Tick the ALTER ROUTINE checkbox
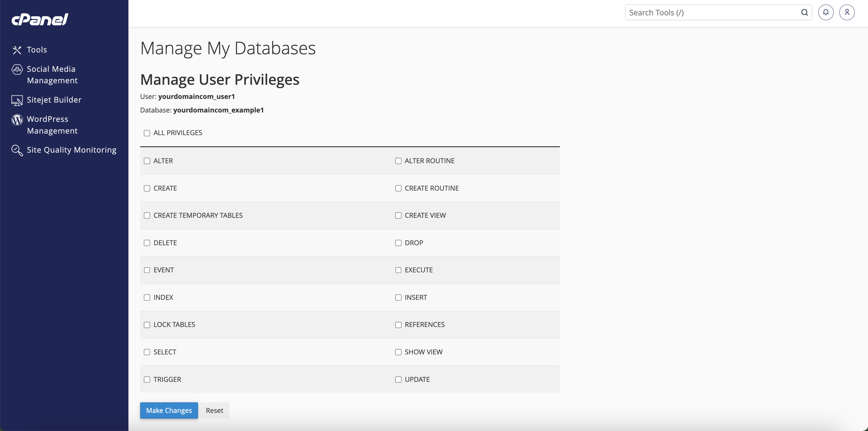 [x=398, y=161]
